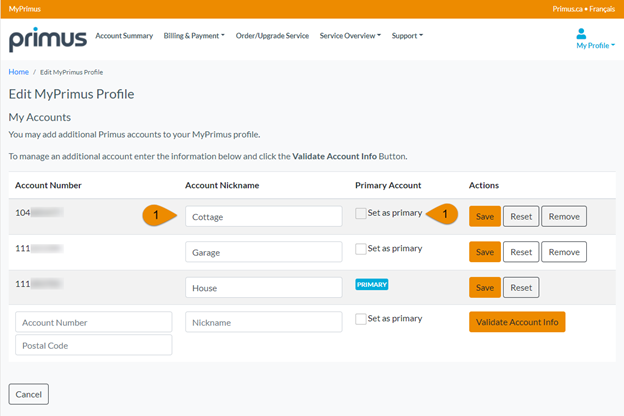The image size is (624, 416).
Task: Reset the House account row
Action: (x=521, y=287)
